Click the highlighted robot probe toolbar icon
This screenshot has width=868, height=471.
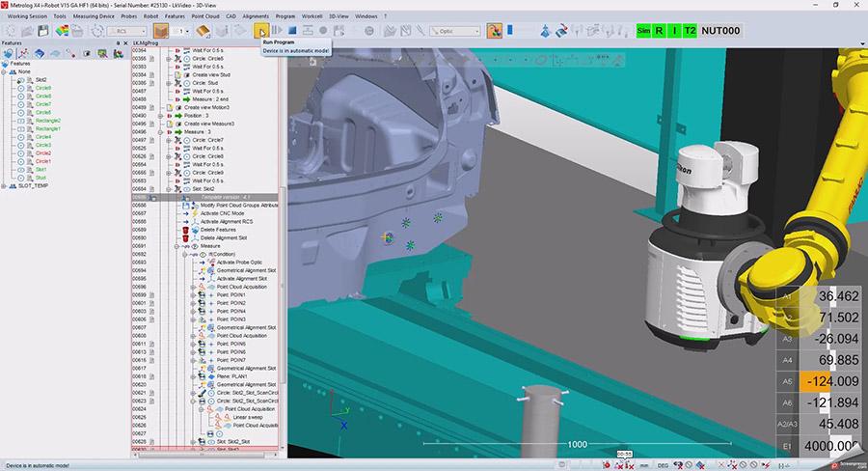coord(494,31)
